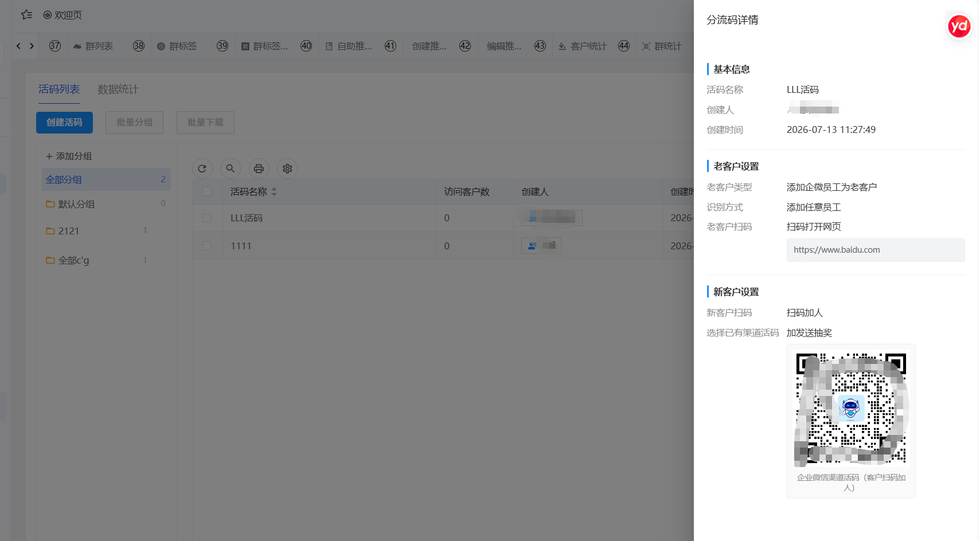This screenshot has height=541, width=980.
Task: Click the 添加企微员工为老客户 value
Action: tap(831, 187)
